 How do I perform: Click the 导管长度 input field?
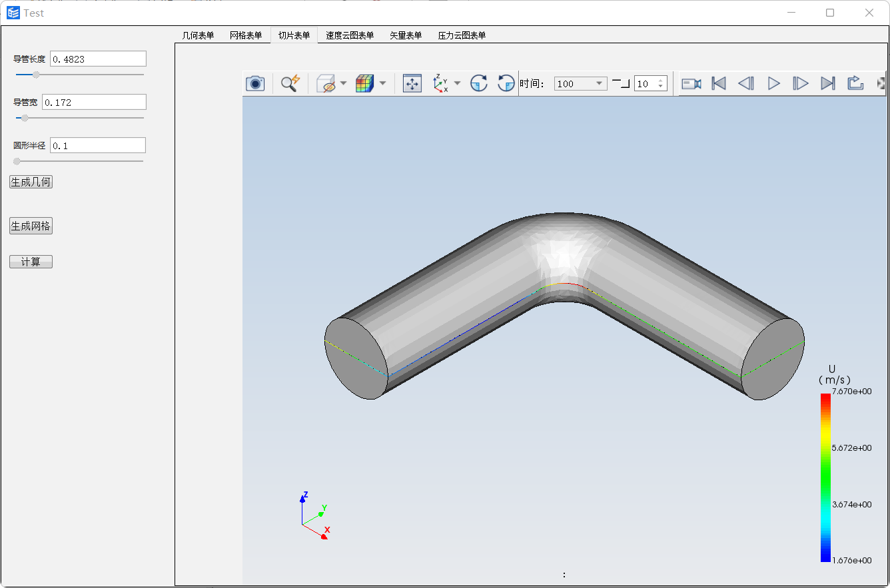(x=98, y=59)
